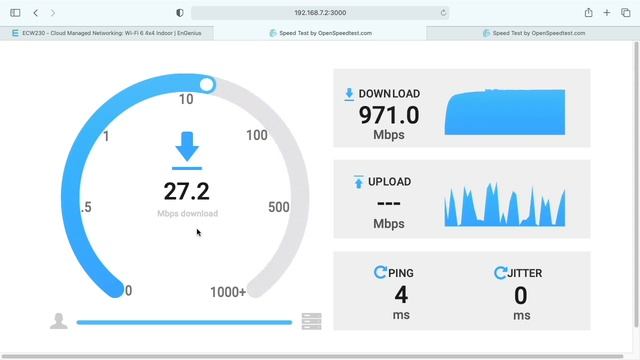Go forward with the forward arrow
The width and height of the screenshot is (640, 360).
coord(53,13)
